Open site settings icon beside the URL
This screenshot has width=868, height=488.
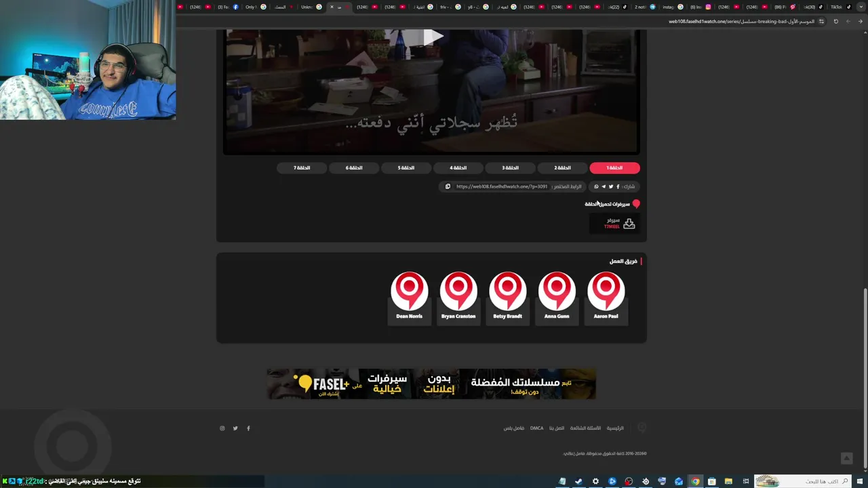[x=821, y=21]
